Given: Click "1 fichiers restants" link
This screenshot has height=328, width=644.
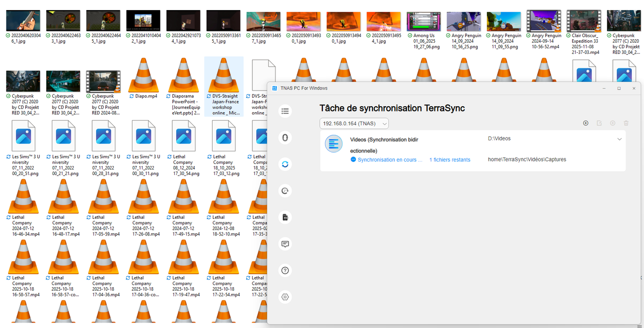Looking at the screenshot, I should [450, 160].
